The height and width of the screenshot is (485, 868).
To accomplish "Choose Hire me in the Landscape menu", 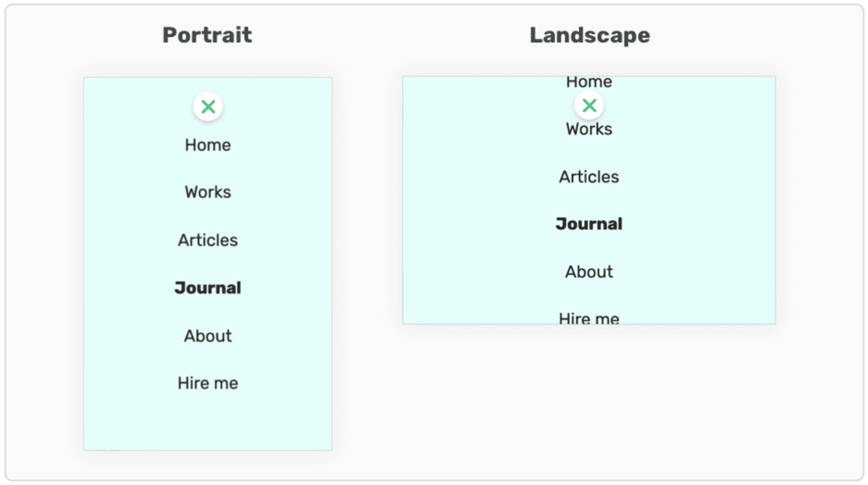I will click(589, 319).
